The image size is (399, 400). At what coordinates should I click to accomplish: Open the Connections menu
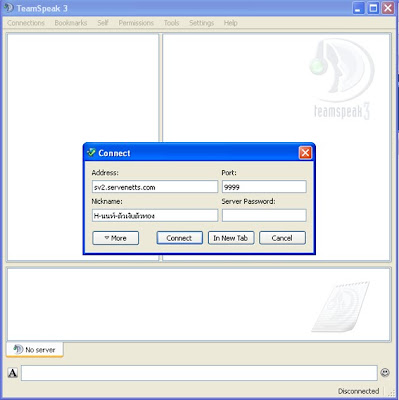26,23
